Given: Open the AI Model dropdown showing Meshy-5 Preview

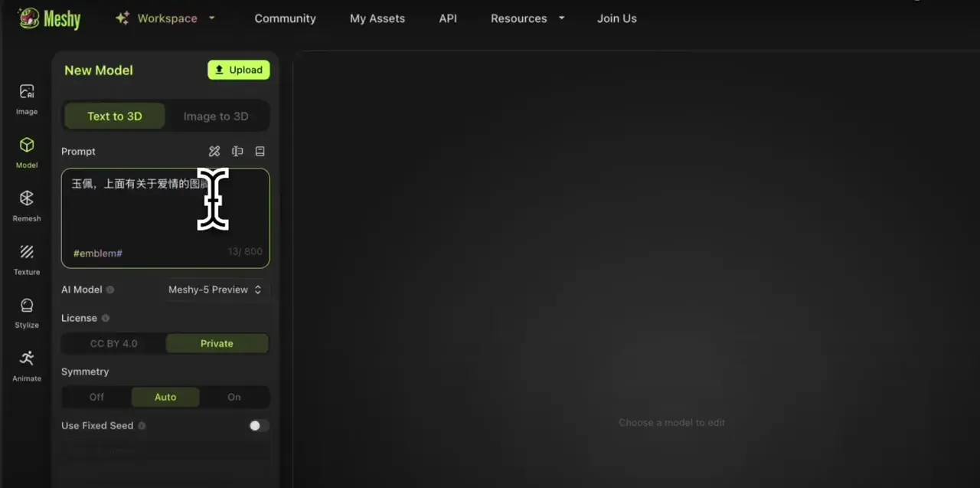Looking at the screenshot, I should [215, 290].
